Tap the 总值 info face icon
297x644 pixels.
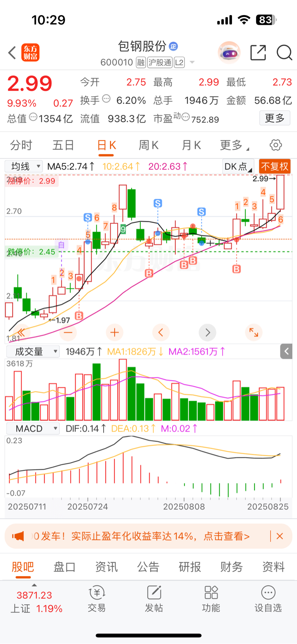(33, 117)
